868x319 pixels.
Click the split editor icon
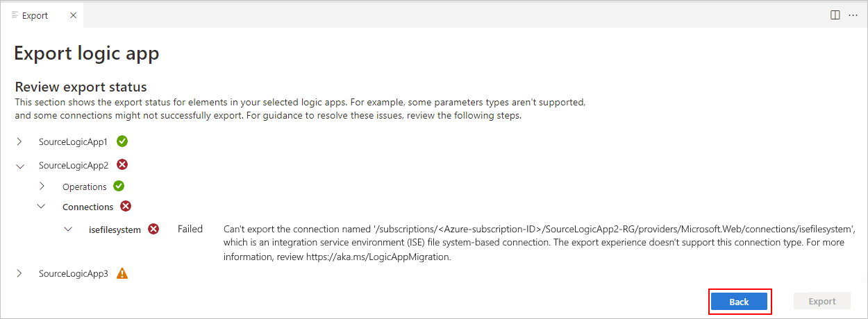click(835, 15)
